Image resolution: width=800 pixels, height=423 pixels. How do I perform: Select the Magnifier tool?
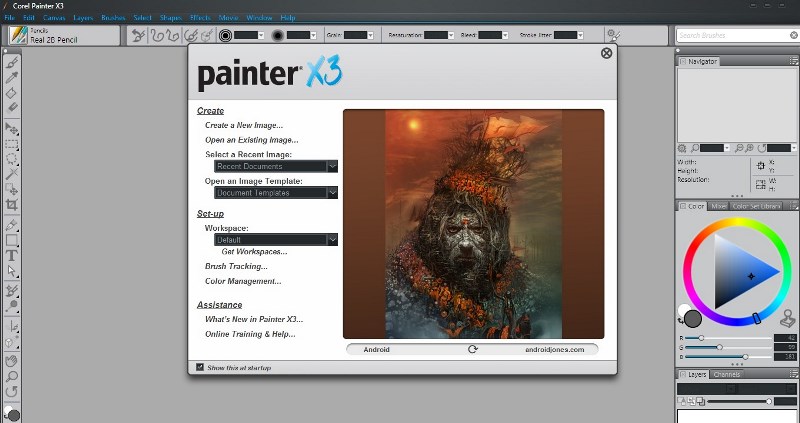(x=12, y=377)
